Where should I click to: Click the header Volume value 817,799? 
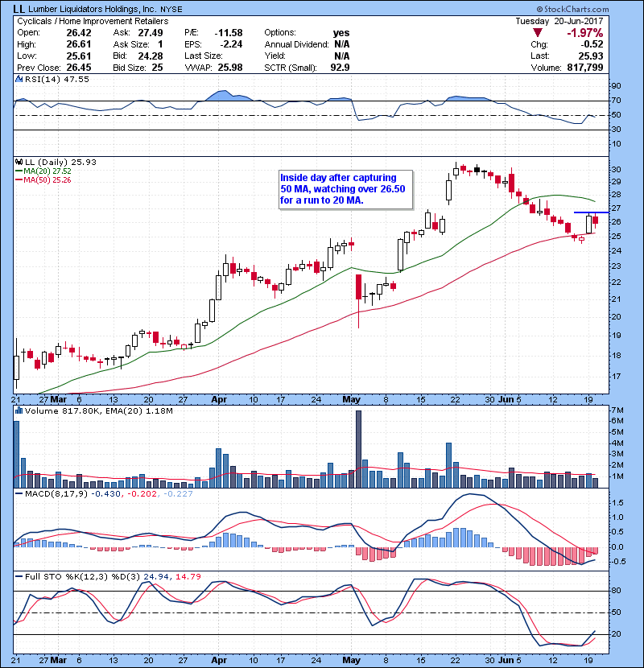pyautogui.click(x=585, y=68)
